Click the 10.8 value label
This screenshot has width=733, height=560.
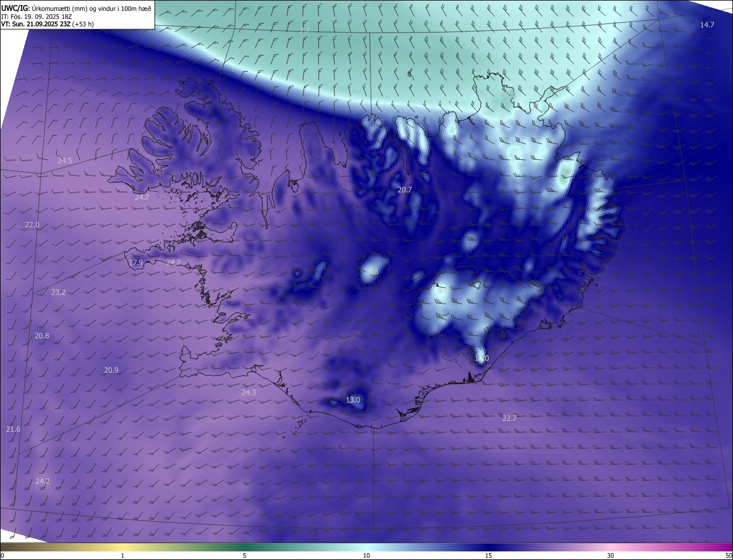[x=371, y=272]
